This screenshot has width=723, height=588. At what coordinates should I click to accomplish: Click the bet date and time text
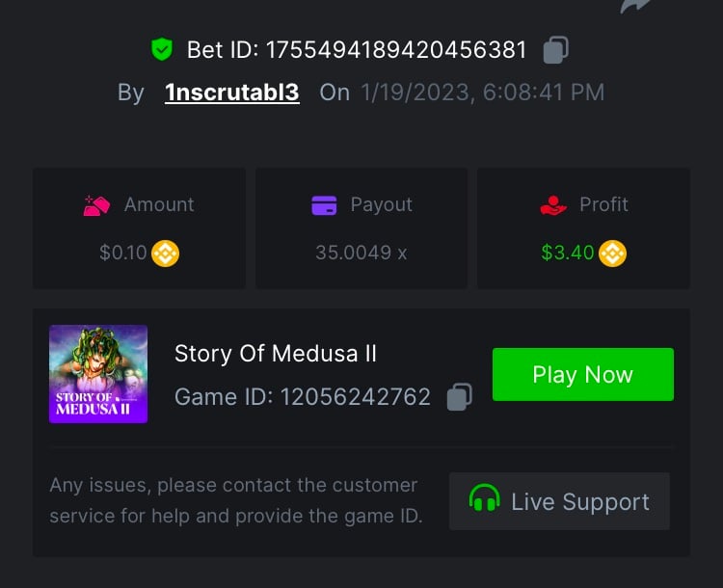tap(482, 93)
